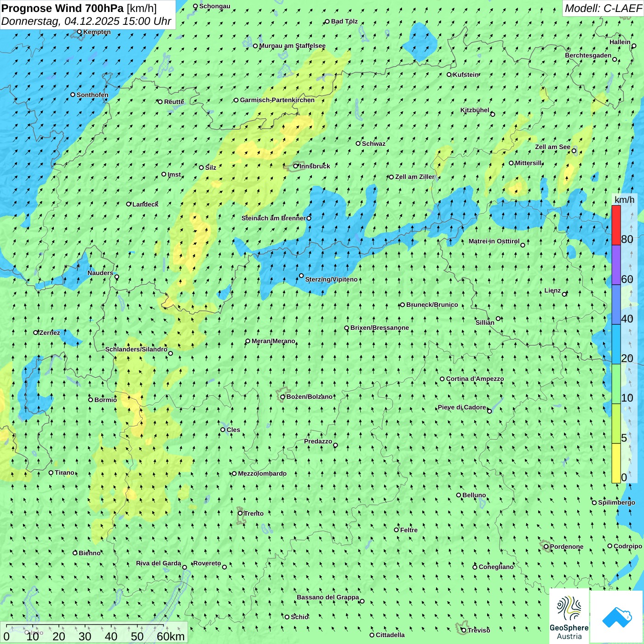The image size is (644, 644).
Task: Click the Feltre location dot
Action: tap(397, 529)
